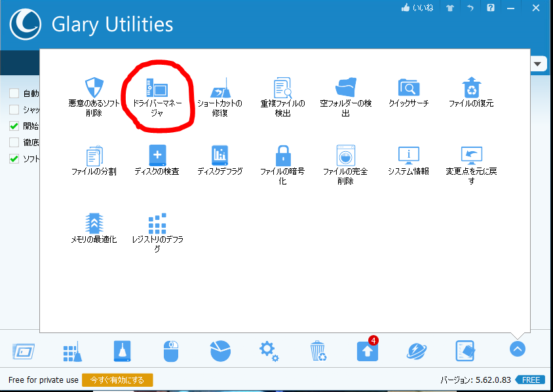The height and width of the screenshot is (392, 553).
Task: Open the trash bin uninstall icon
Action: pyautogui.click(x=318, y=351)
